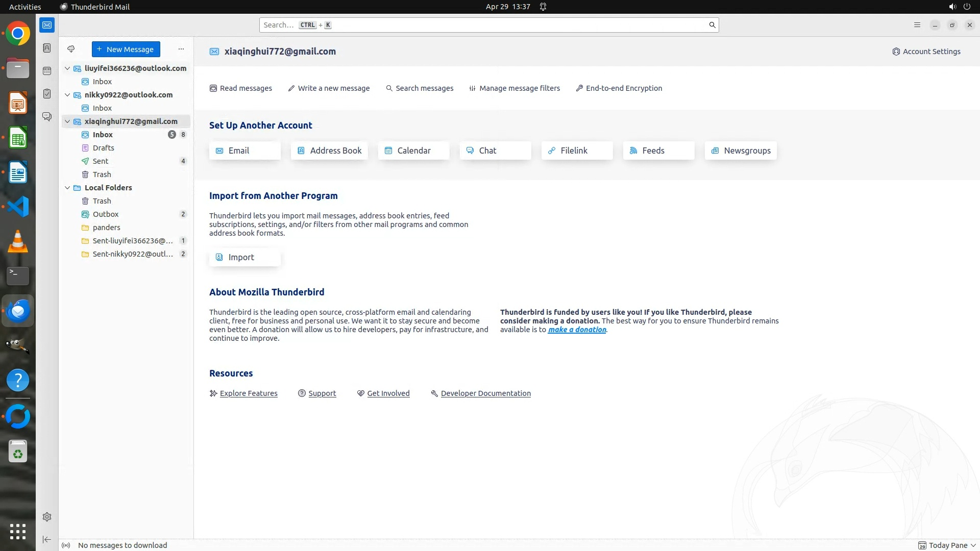Collapse the spaces toolbar arrow

click(47, 539)
